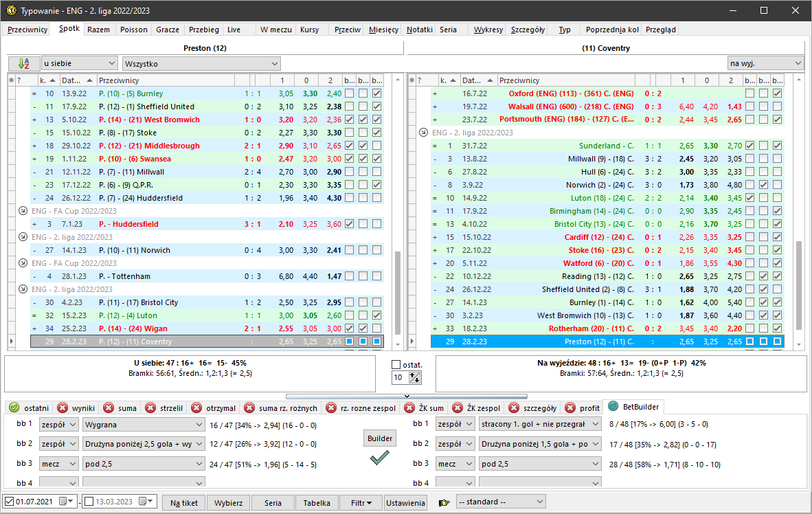Open the calendar icon beside 01.07.2021
Viewport: 812px width, 514px height.
tap(64, 502)
